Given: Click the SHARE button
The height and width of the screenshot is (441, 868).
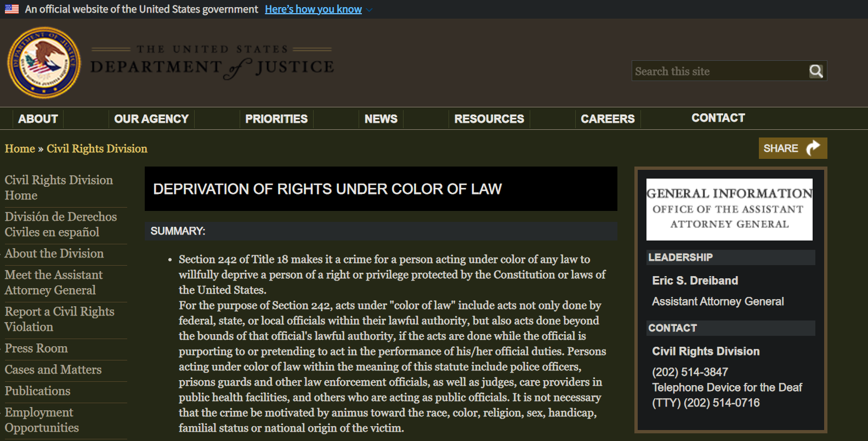Looking at the screenshot, I should pyautogui.click(x=793, y=148).
